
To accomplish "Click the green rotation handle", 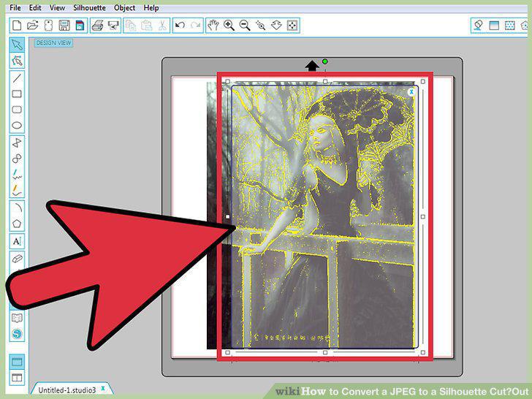I will tap(324, 61).
